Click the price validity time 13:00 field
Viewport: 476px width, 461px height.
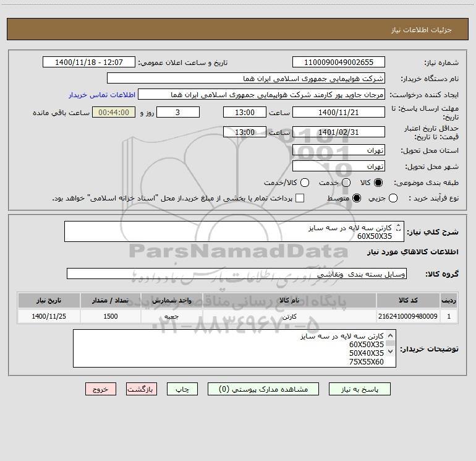coord(245,132)
